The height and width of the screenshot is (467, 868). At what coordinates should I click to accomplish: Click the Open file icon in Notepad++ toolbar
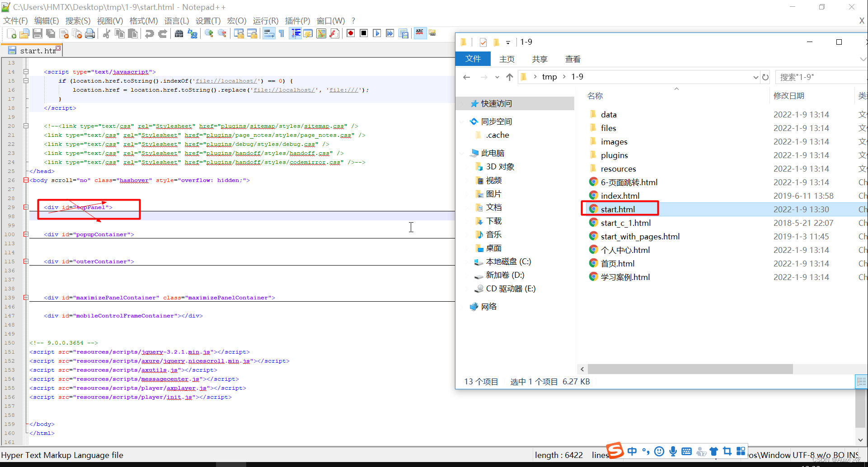24,33
